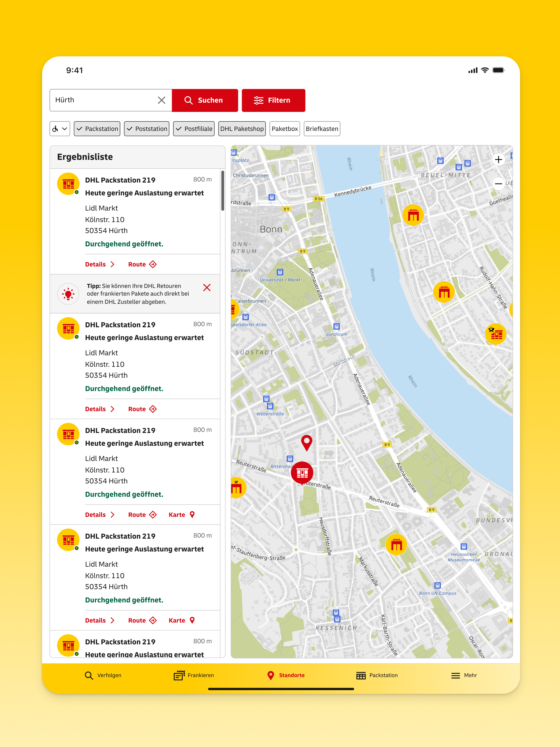Click the Ergebnisliste heading
560x747 pixels.
(85, 157)
